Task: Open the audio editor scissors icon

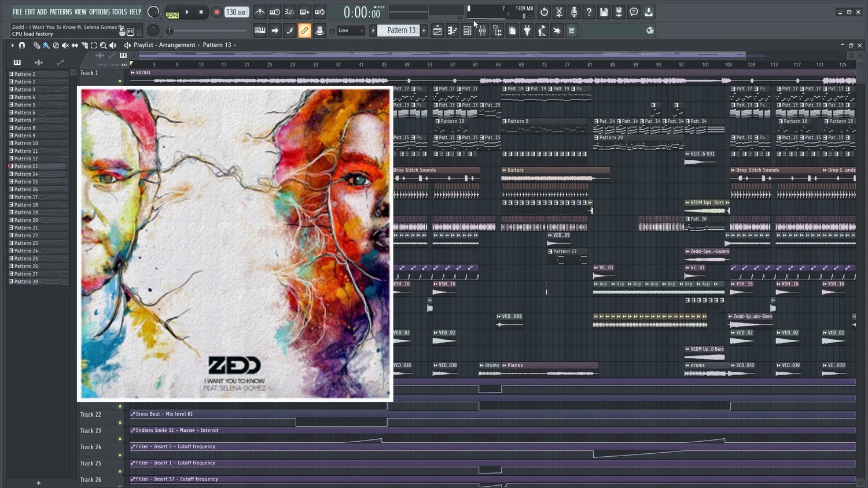Action: click(559, 12)
